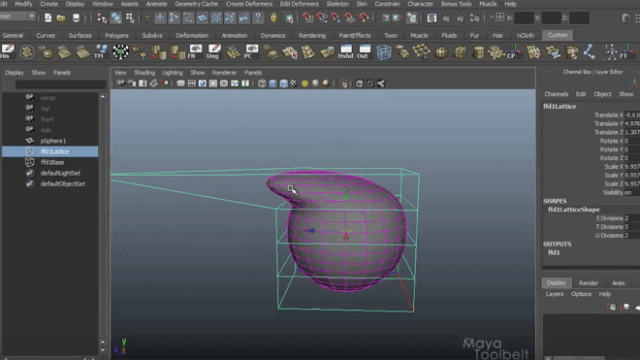Click the blue lattice cube shelf icon

(384, 52)
